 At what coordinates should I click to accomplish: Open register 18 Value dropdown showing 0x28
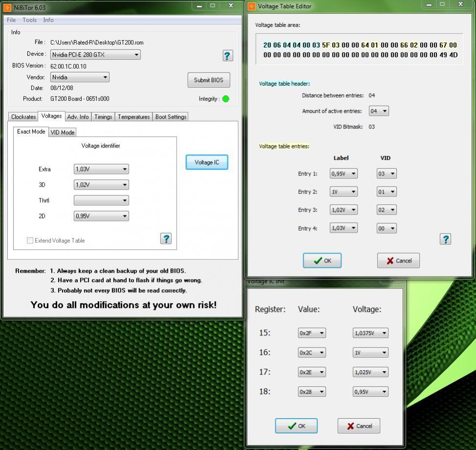[x=312, y=392]
